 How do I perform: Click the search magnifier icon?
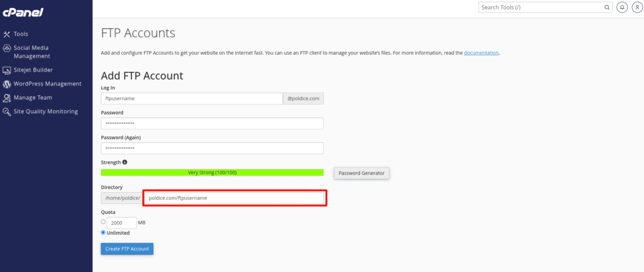607,8
